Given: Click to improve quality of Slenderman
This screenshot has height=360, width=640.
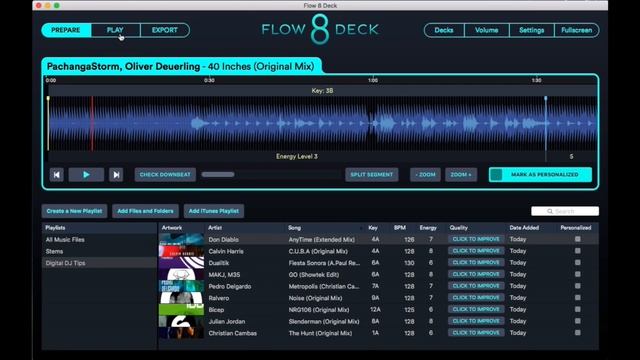Looking at the screenshot, I should click(476, 321).
